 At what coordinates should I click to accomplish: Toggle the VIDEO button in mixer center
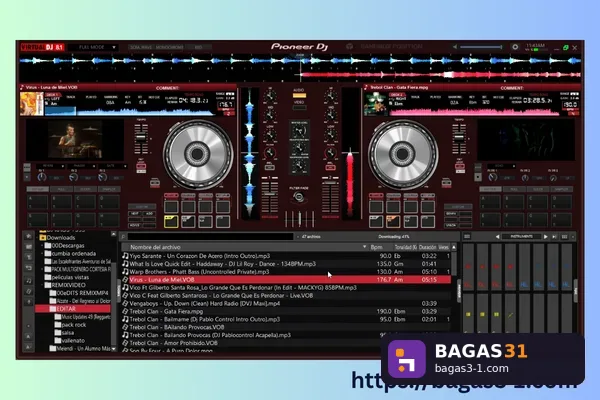[x=299, y=108]
